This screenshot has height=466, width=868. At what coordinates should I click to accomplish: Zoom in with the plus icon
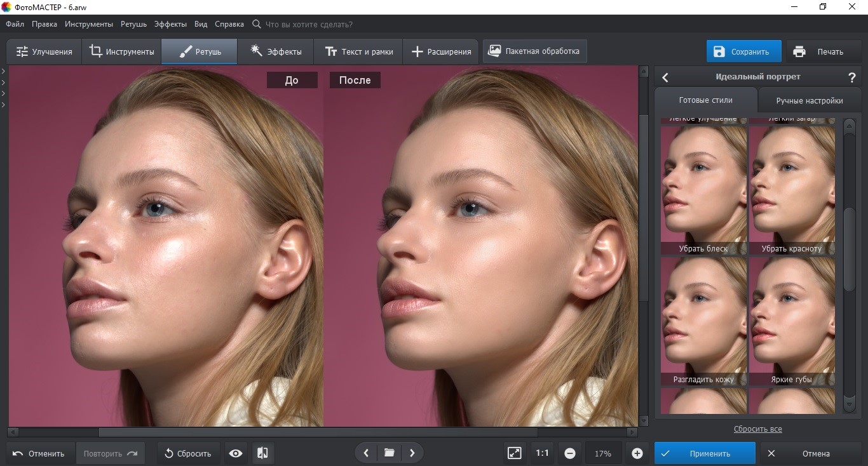coord(637,453)
